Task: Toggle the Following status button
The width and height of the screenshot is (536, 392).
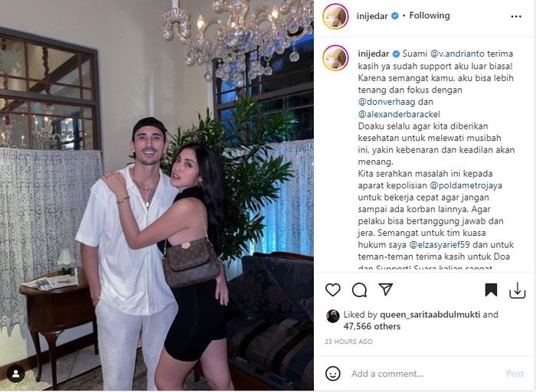Action: [x=430, y=16]
